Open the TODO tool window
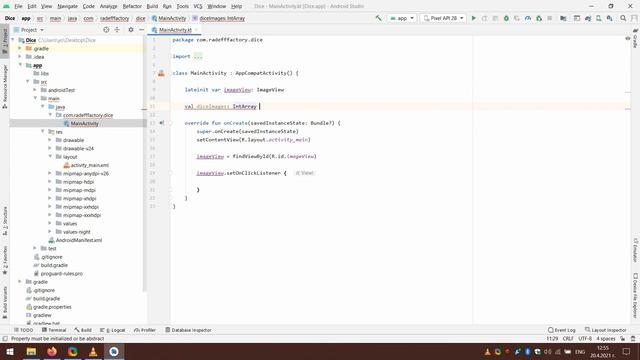Screen dimensions: 640x360 coord(23,330)
